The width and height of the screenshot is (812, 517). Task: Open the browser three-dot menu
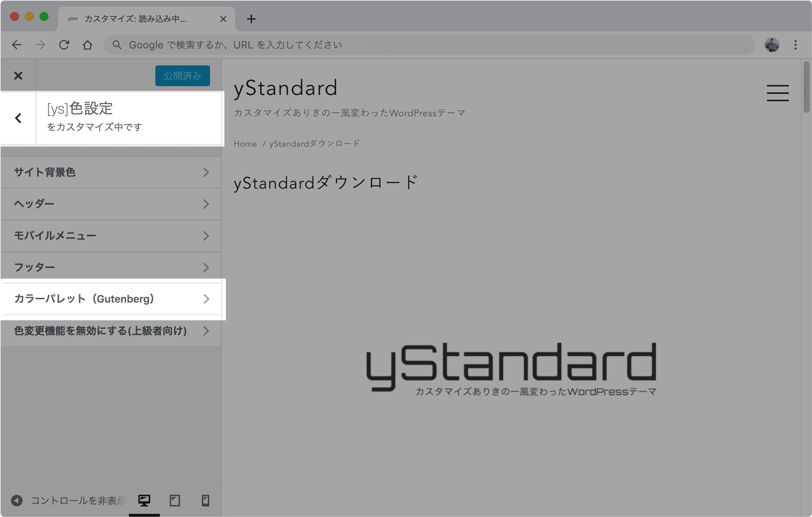(795, 45)
